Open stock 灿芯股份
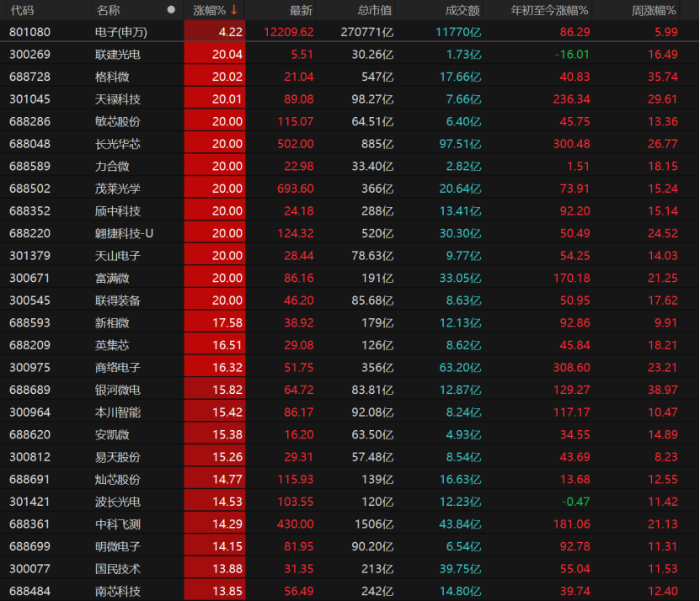This screenshot has height=601, width=700. (118, 479)
